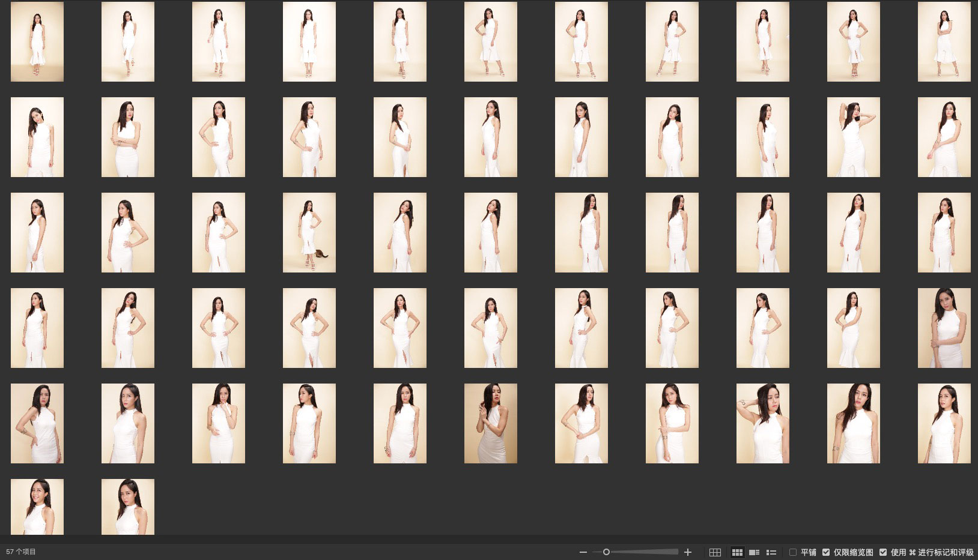Viewport: 978px width, 560px height.
Task: Select the last thumbnail in the fourth row
Action: [944, 328]
